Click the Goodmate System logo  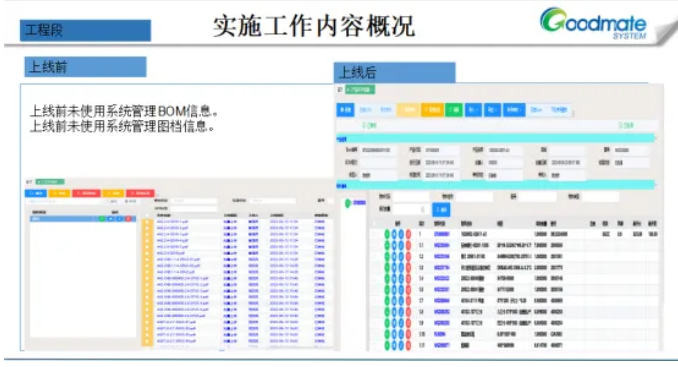594,23
